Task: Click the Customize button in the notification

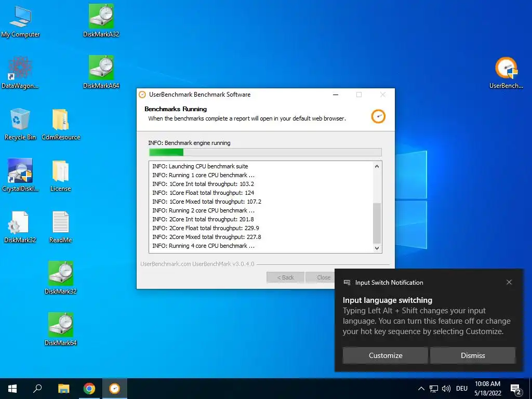Action: [x=385, y=355]
